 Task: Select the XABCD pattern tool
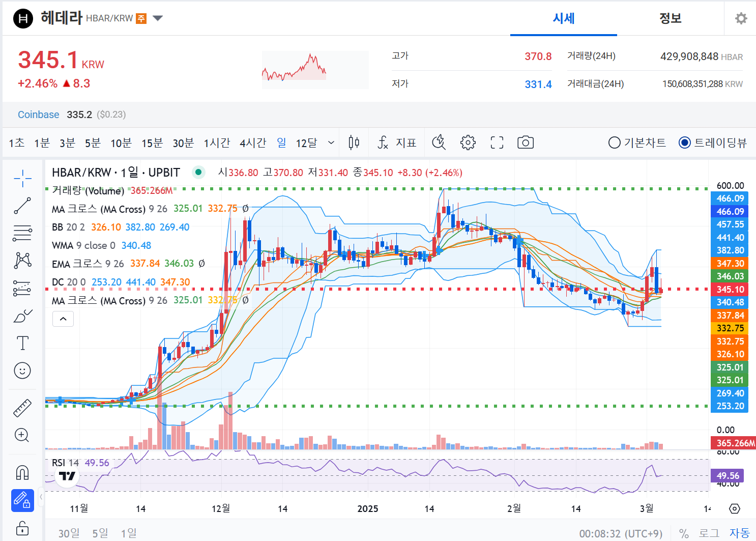pos(22,261)
